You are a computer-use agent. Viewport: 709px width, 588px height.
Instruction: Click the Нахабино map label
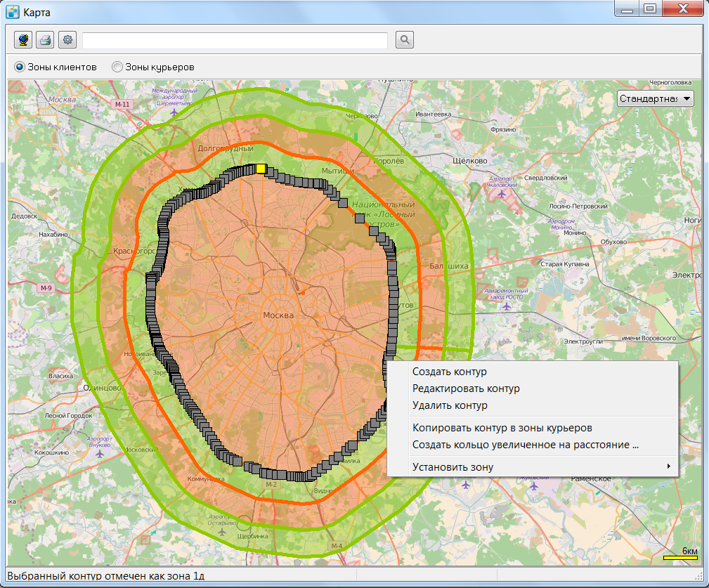click(x=53, y=235)
